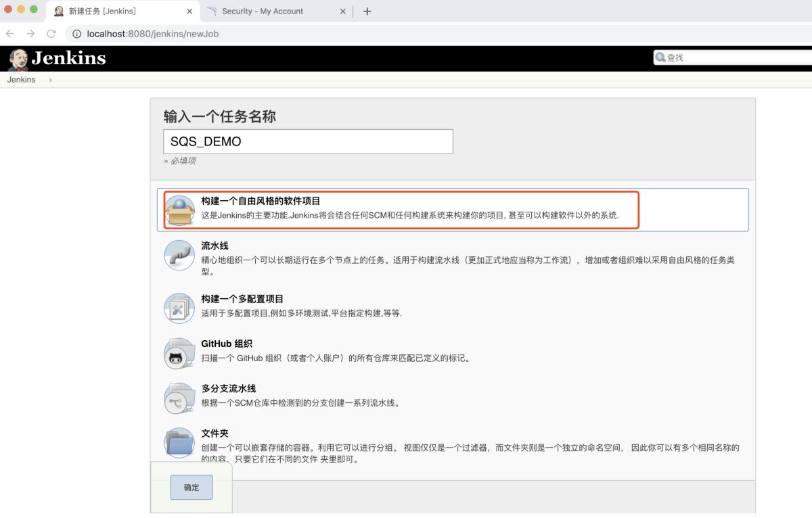This screenshot has height=518, width=812.
Task: Select the Freestyle project box icon
Action: 180,210
